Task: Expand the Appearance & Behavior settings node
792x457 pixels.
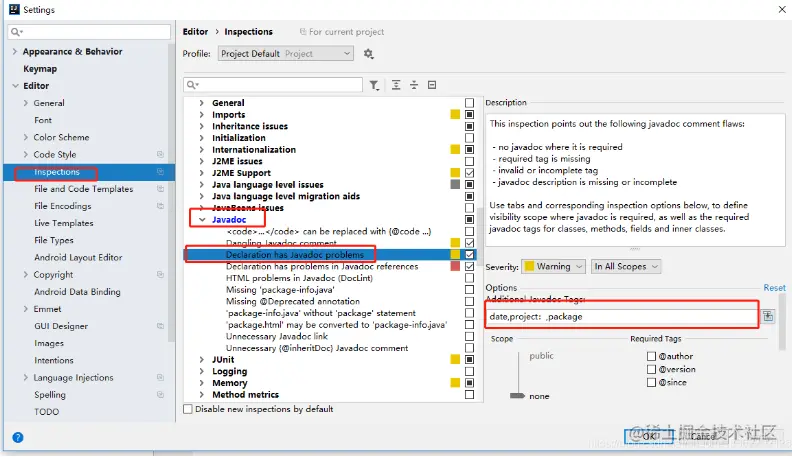Action: click(x=15, y=52)
